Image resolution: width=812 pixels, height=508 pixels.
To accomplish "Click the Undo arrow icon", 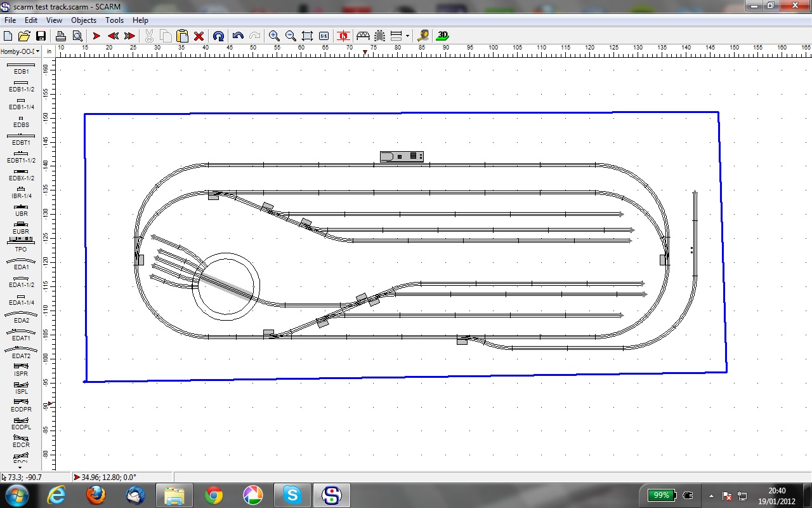I will click(238, 36).
